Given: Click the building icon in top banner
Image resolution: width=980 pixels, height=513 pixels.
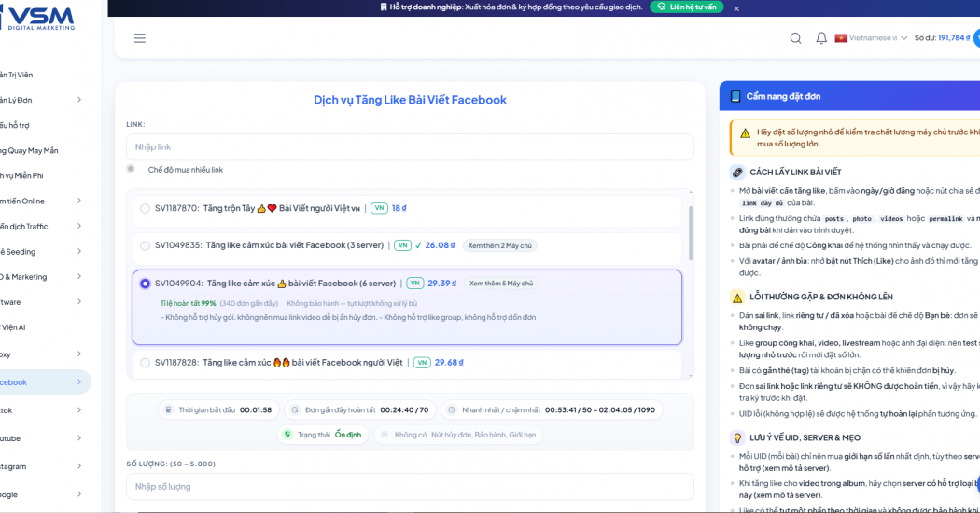Looking at the screenshot, I should point(384,7).
